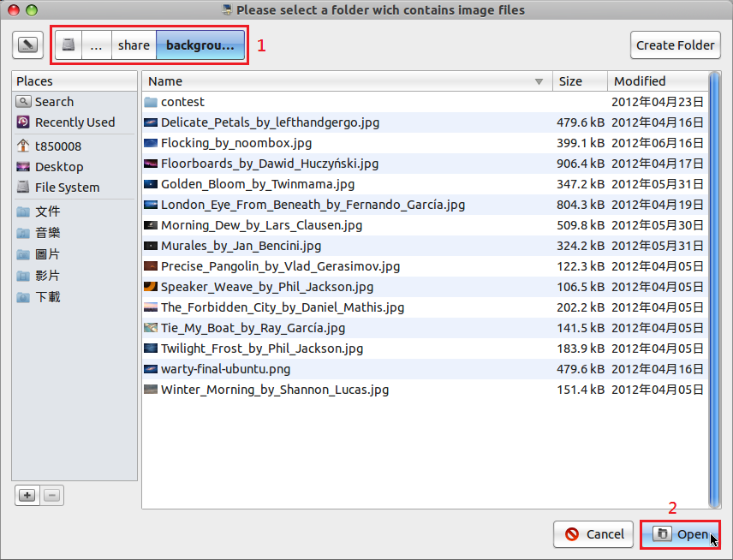Click the remove bookmark minus button
733x560 pixels.
(51, 495)
